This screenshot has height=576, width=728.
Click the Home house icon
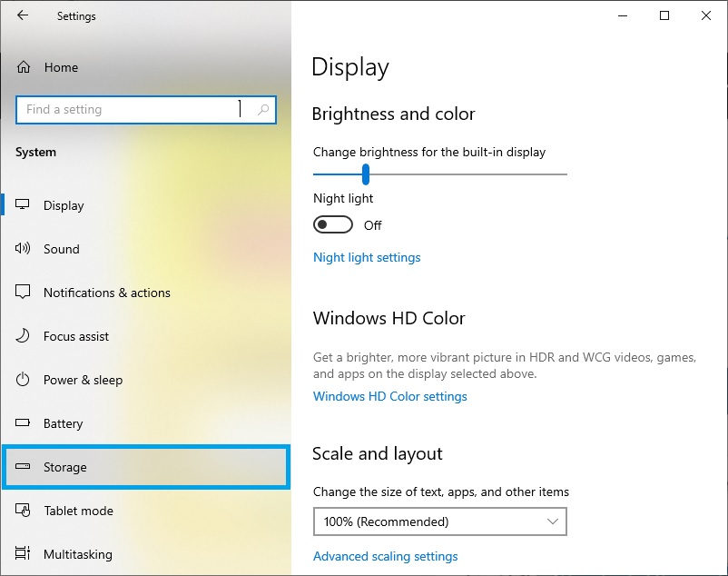[24, 67]
